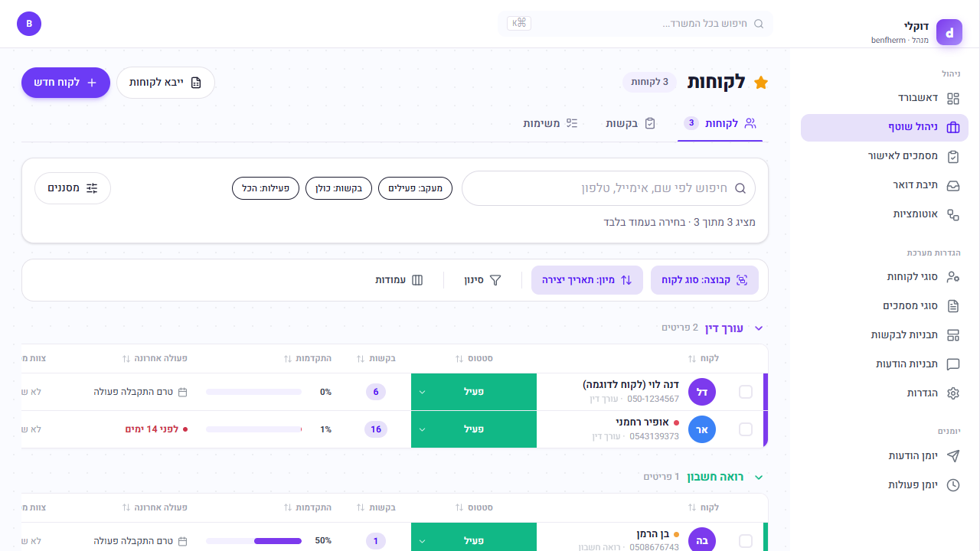This screenshot has width=980, height=551.
Task: Click the בקשות: כולן filter chip
Action: click(x=339, y=188)
